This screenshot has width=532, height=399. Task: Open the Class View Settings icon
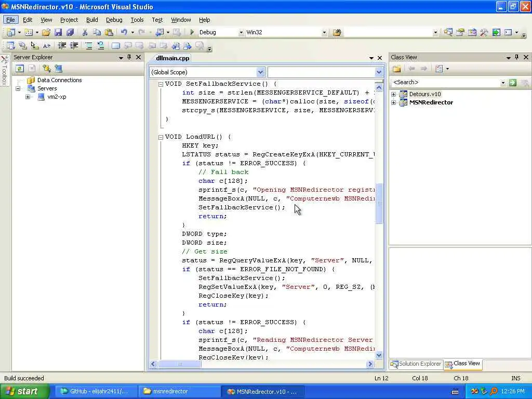(x=439, y=69)
